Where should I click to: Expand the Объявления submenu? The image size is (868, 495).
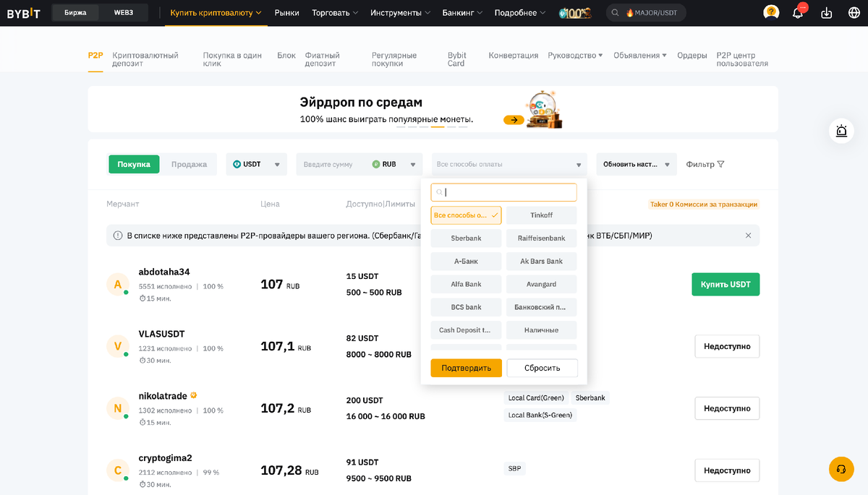point(640,55)
